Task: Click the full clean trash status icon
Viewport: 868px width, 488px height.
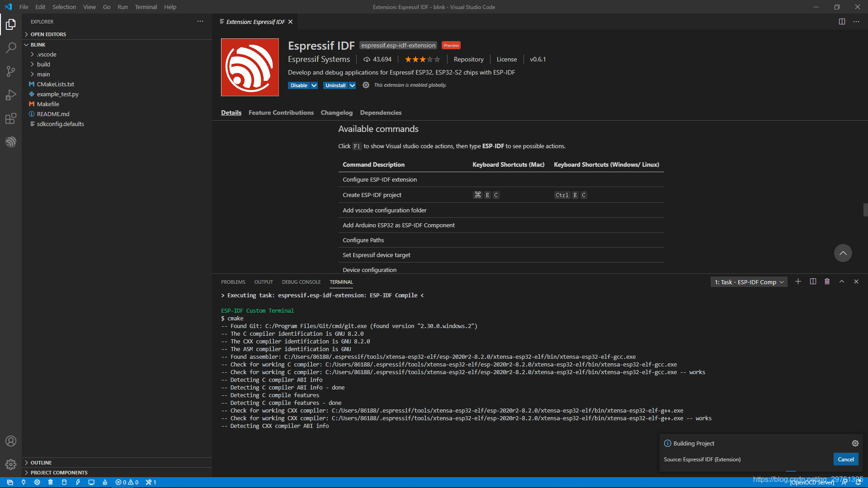Action: pyautogui.click(x=51, y=482)
